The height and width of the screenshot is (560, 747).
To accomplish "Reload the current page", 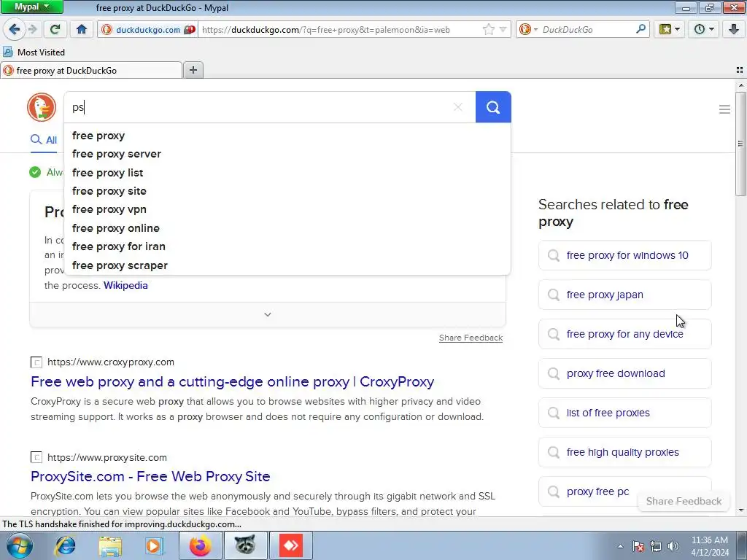I will point(55,29).
